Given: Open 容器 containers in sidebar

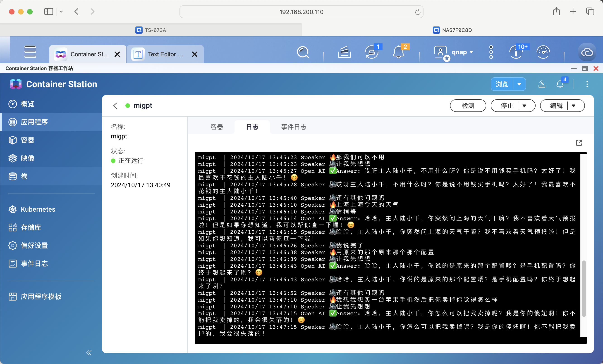Looking at the screenshot, I should click(51, 140).
